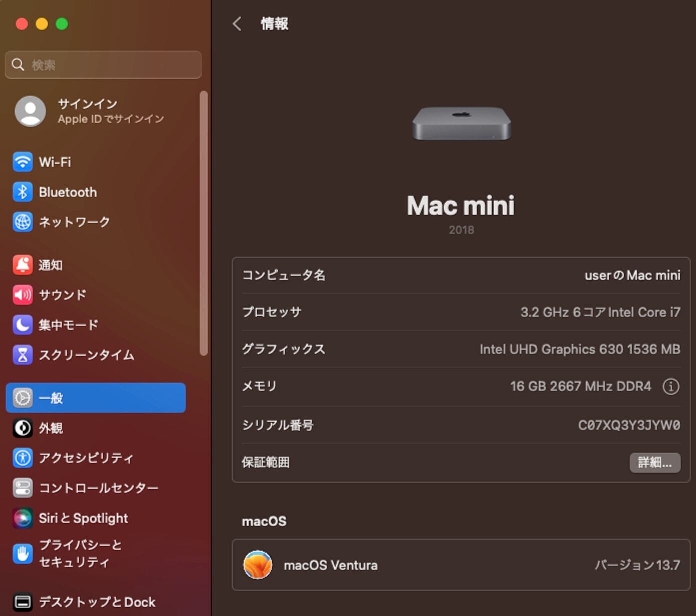
Task: Click the 情報 page title
Action: click(x=274, y=23)
